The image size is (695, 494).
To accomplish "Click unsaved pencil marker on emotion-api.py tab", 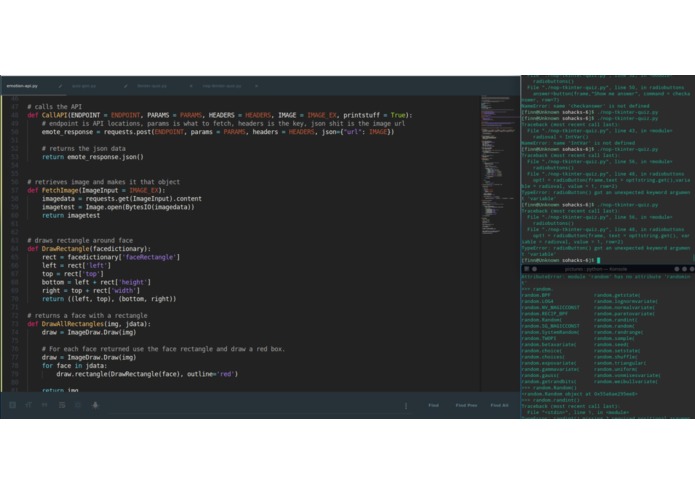I will (x=60, y=86).
